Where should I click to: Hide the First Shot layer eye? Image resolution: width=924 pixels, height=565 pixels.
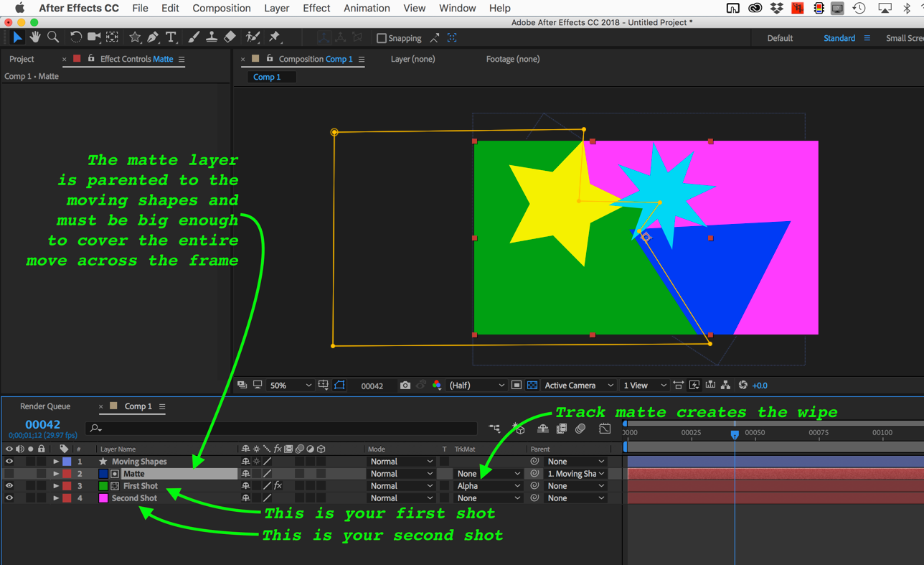(9, 486)
